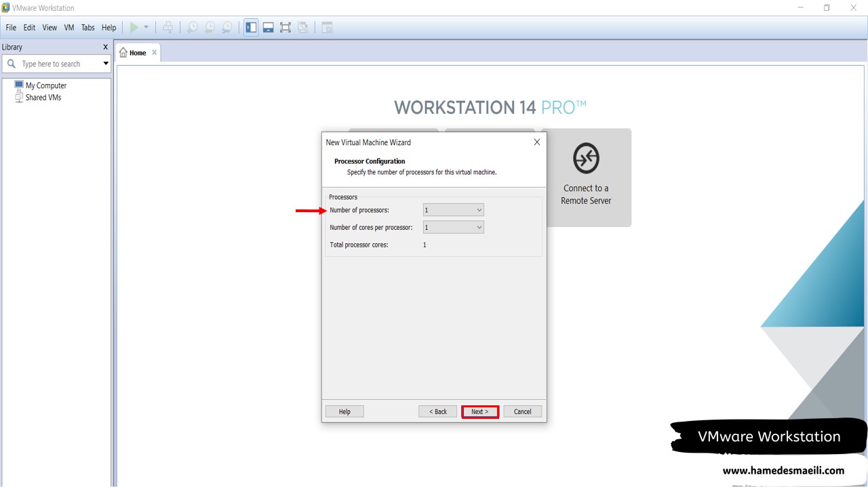This screenshot has width=868, height=488.
Task: Open the Edit menu
Action: [29, 28]
